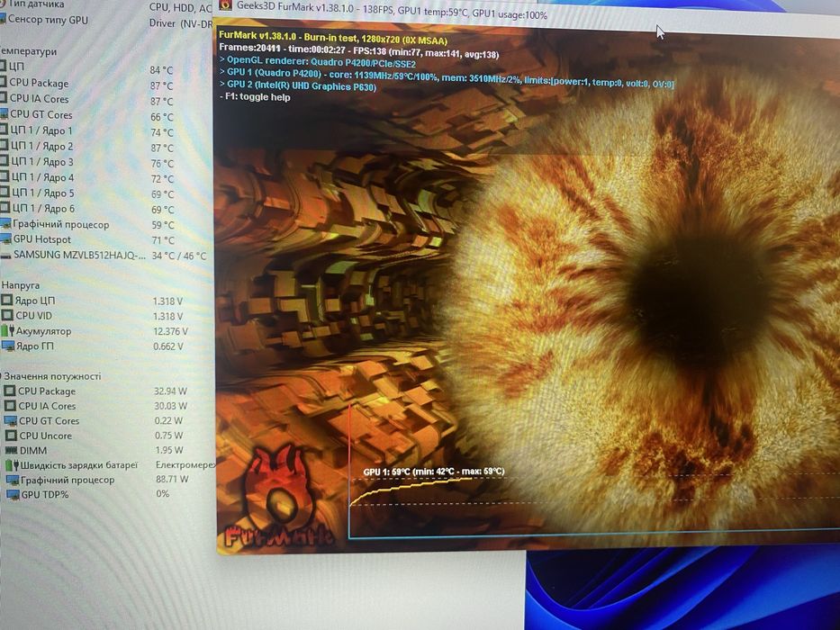Select the ЦП 1 / Ядро 5 icon

pos(5,192)
